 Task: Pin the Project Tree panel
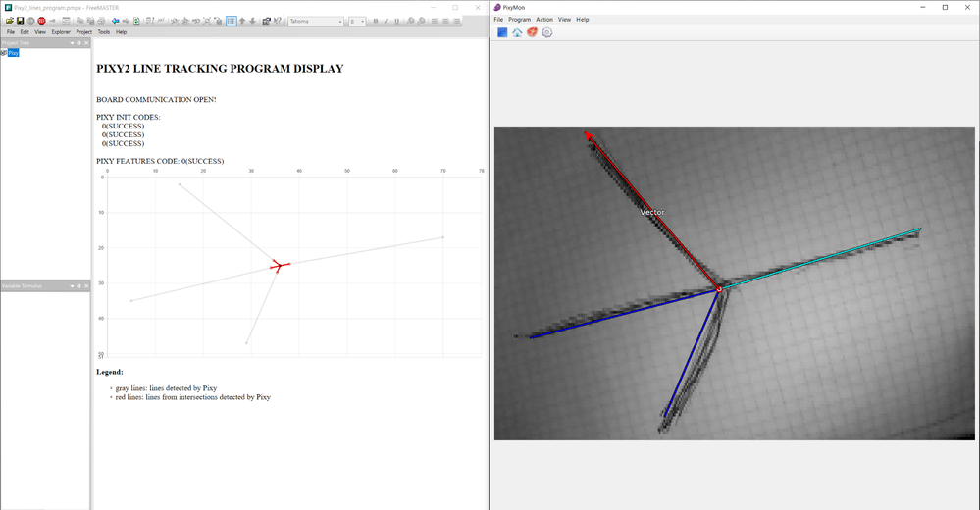(79, 43)
